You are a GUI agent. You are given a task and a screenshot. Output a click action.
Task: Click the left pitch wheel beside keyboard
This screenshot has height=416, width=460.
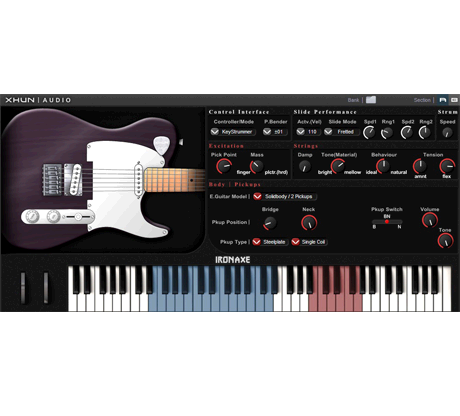click(23, 288)
